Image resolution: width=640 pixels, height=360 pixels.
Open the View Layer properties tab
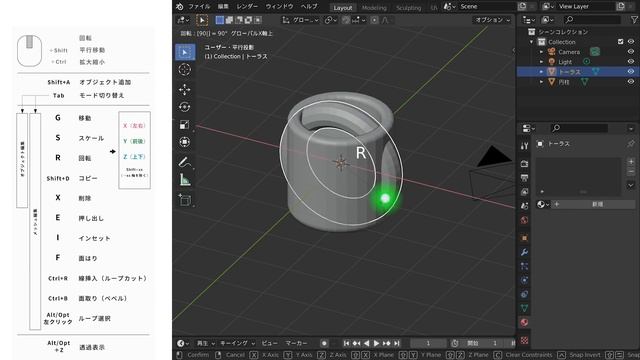coord(524,192)
